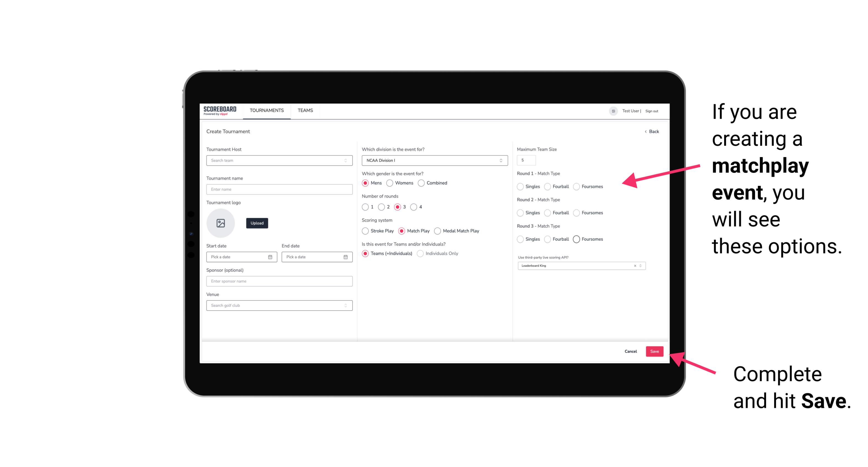Click the tournament logo upload icon
The image size is (868, 467).
coord(221,223)
